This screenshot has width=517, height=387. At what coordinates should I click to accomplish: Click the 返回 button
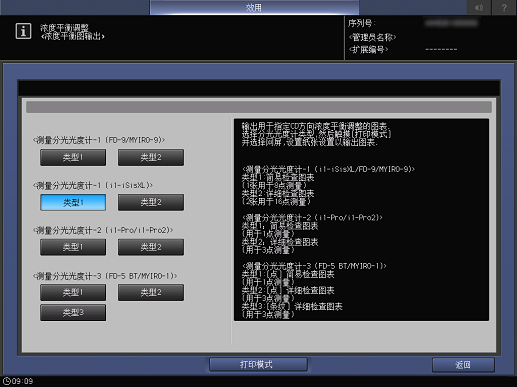(x=463, y=365)
